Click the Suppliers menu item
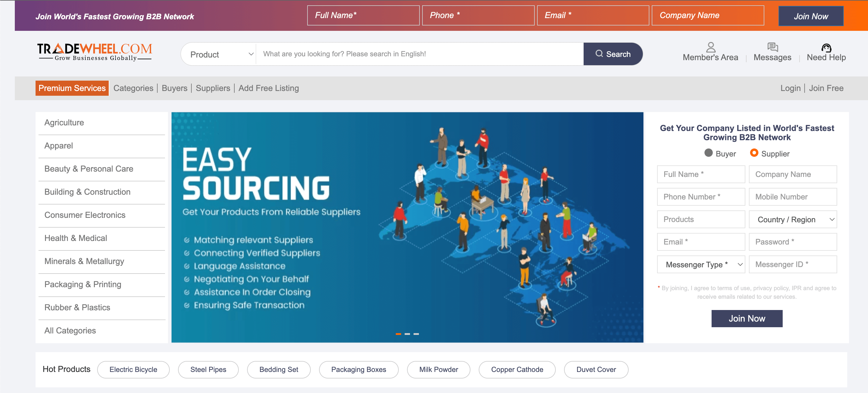868x393 pixels. [x=213, y=88]
